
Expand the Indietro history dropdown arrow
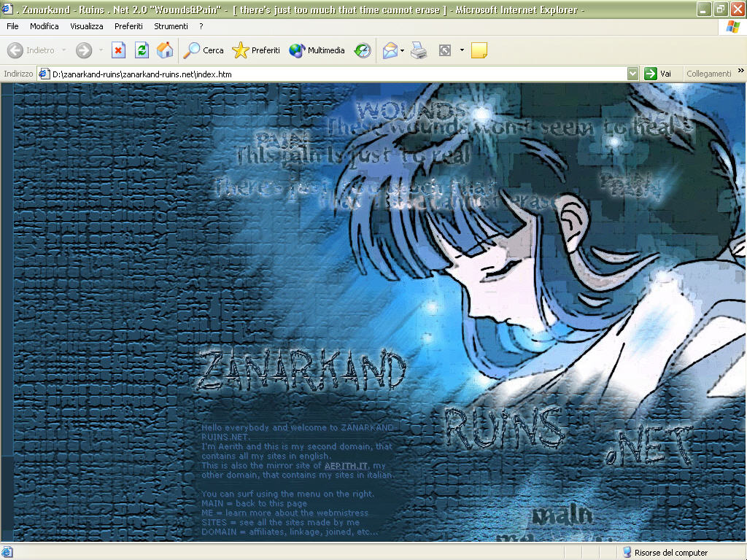pyautogui.click(x=64, y=50)
